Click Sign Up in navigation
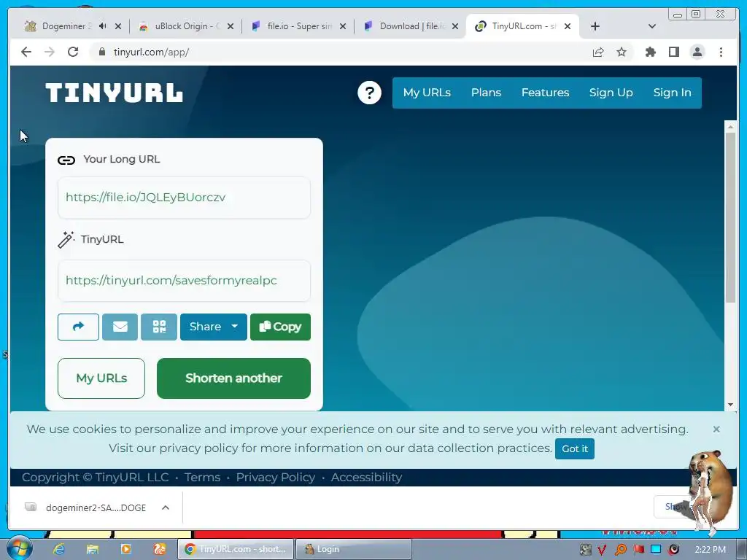 point(611,93)
